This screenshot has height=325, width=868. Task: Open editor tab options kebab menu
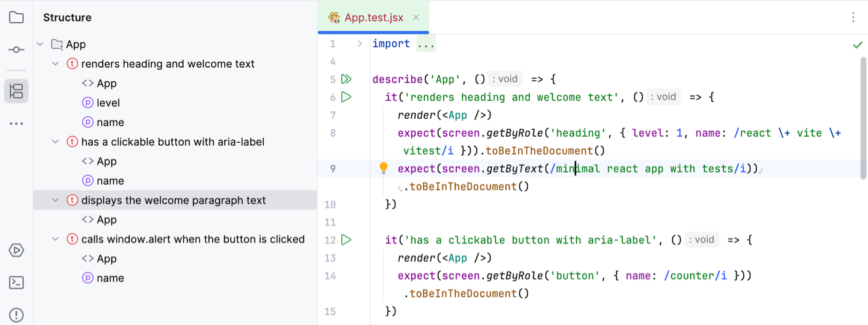853,18
